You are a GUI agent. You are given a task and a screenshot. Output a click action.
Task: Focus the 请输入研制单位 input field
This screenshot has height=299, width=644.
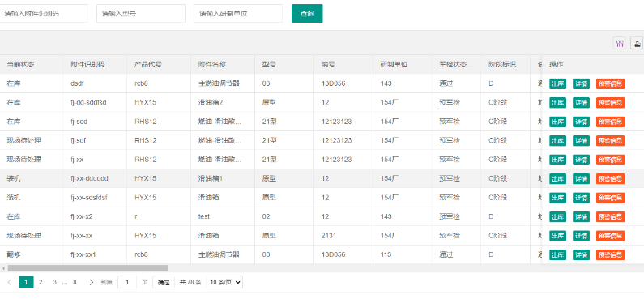(x=238, y=13)
